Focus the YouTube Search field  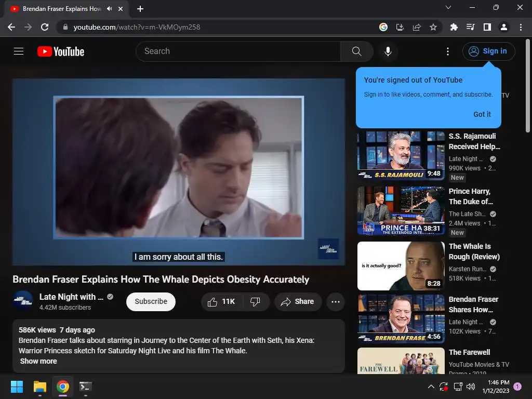(238, 51)
